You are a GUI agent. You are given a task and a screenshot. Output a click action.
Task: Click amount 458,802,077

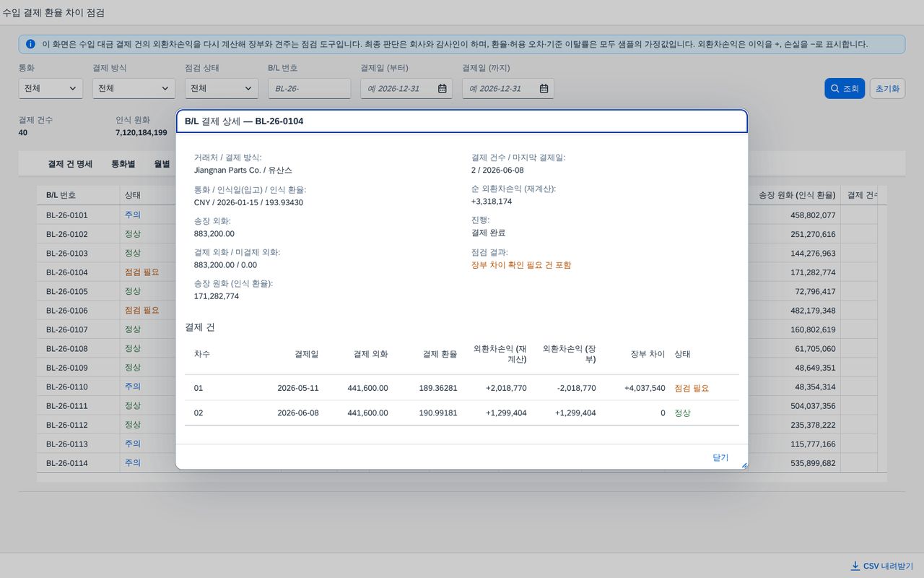pos(813,215)
